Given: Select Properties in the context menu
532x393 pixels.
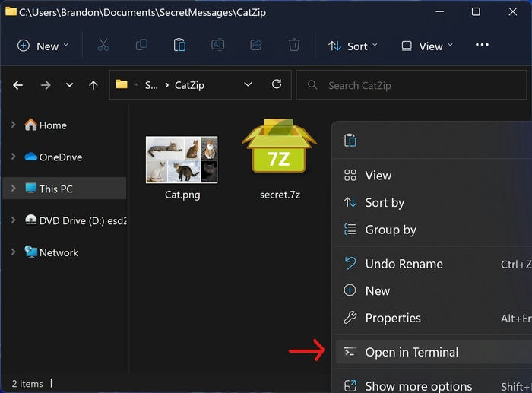Looking at the screenshot, I should tap(392, 318).
